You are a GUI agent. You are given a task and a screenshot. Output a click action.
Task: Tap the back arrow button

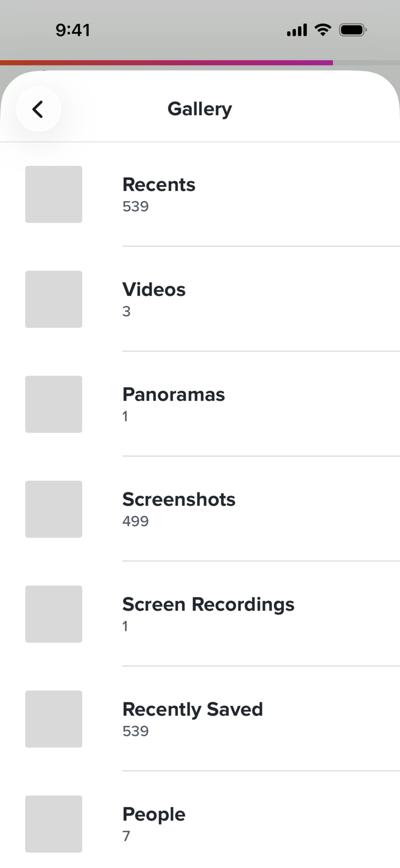click(x=38, y=109)
